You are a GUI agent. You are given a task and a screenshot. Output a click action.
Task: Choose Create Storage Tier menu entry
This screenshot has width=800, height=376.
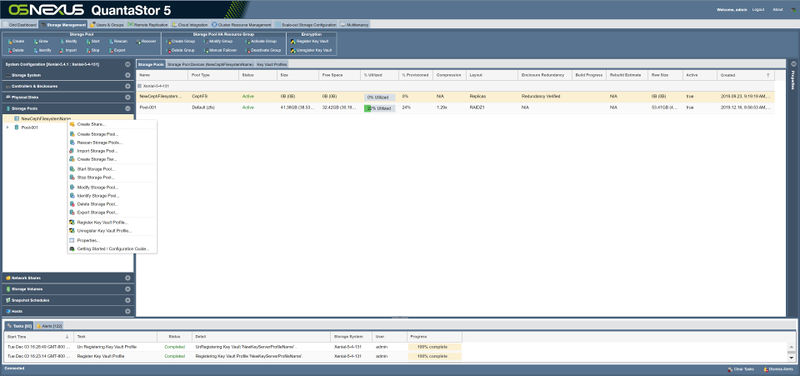[112, 159]
